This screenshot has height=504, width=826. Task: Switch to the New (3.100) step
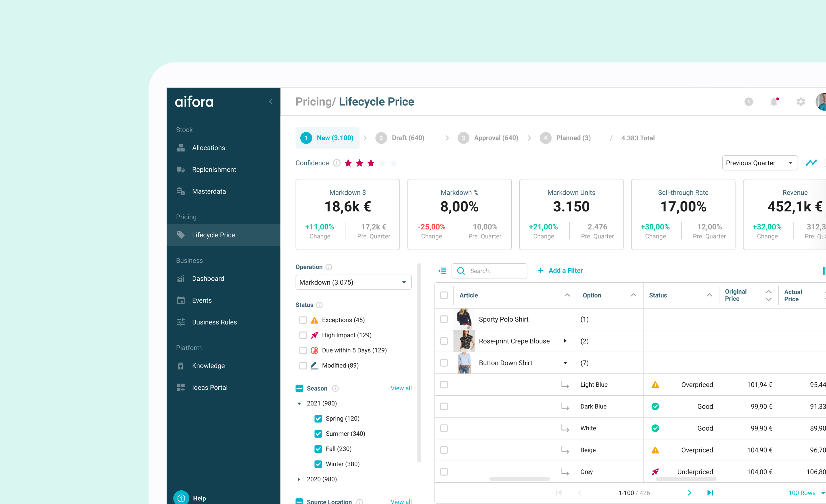pyautogui.click(x=327, y=138)
